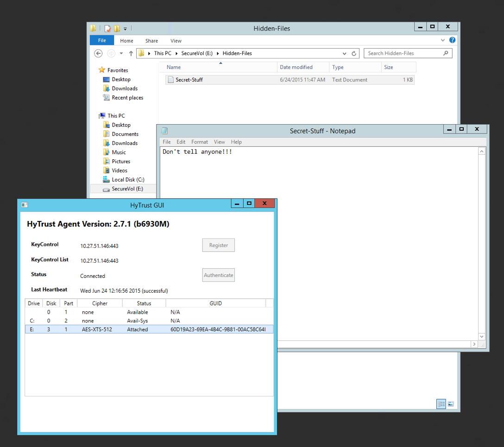The height and width of the screenshot is (447, 504).
Task: Click the Cipher column header
Action: [x=100, y=303]
